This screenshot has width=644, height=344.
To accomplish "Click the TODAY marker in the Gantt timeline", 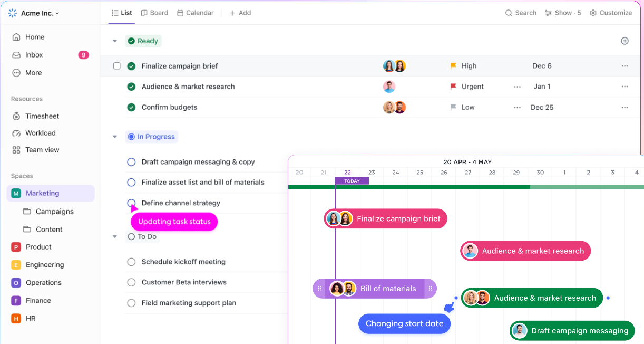I will click(352, 180).
